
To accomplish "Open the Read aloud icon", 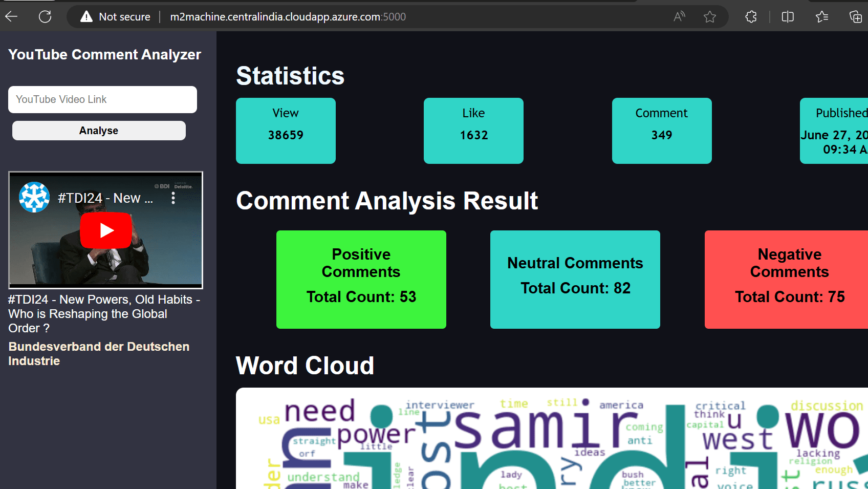I will 679,17.
